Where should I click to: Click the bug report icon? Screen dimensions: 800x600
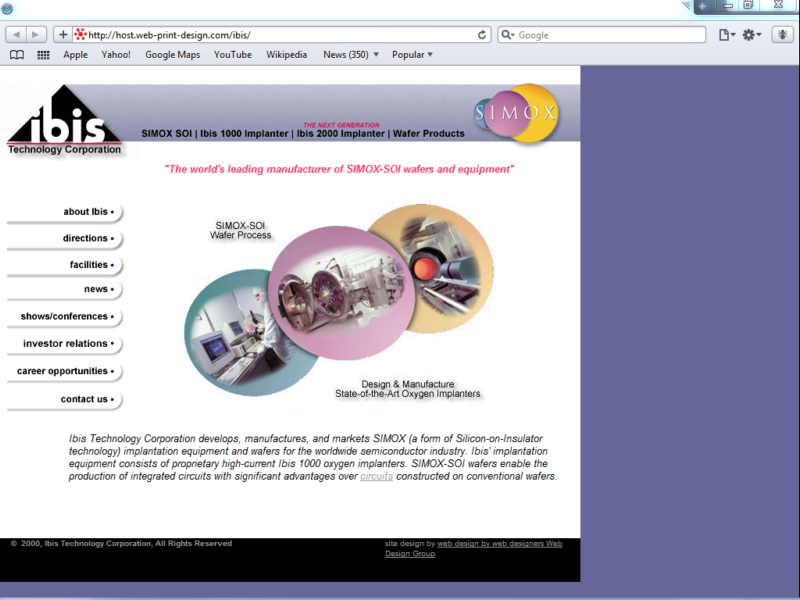coord(782,35)
